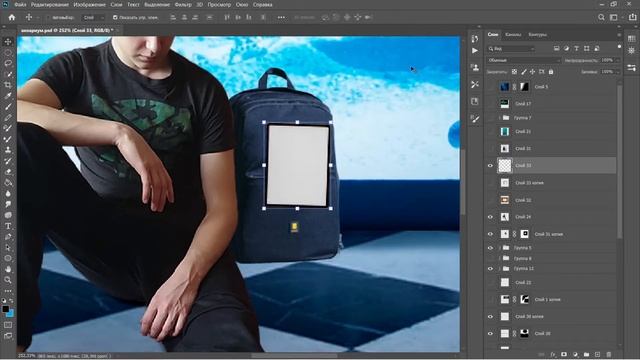Select the Hand tool
Viewport: 640px width, 360px height.
(x=8, y=269)
